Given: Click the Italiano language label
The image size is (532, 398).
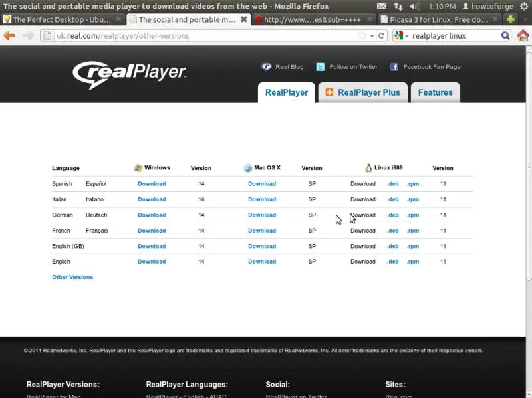Looking at the screenshot, I should tap(94, 199).
